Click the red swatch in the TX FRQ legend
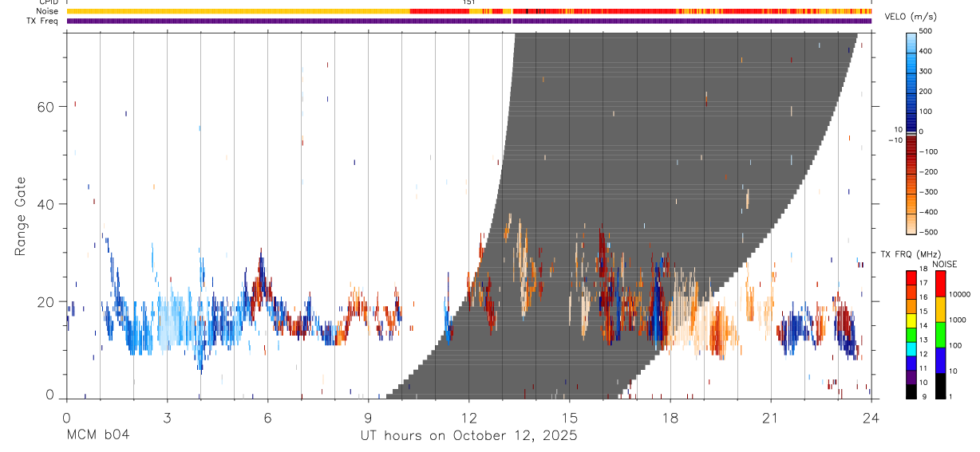 [911, 277]
